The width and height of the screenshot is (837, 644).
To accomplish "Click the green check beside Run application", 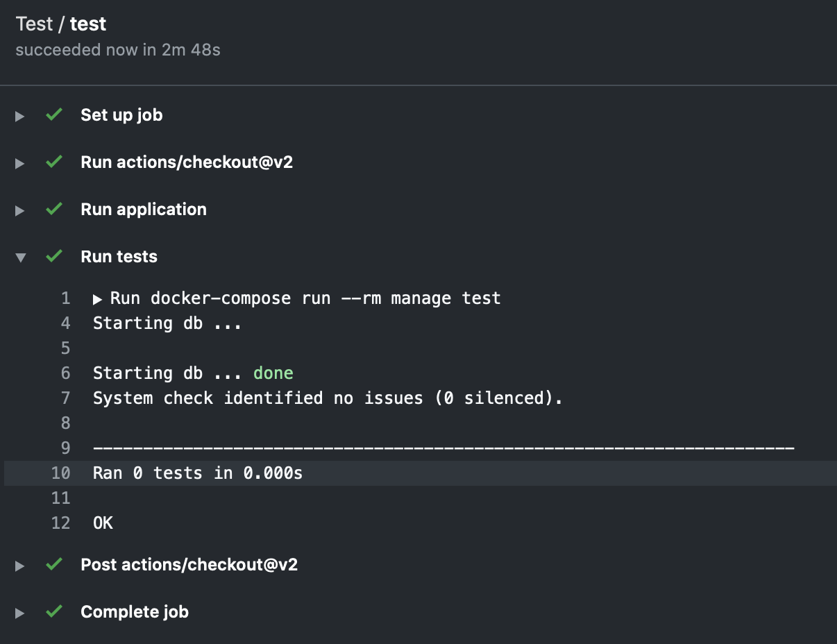I will 53,209.
